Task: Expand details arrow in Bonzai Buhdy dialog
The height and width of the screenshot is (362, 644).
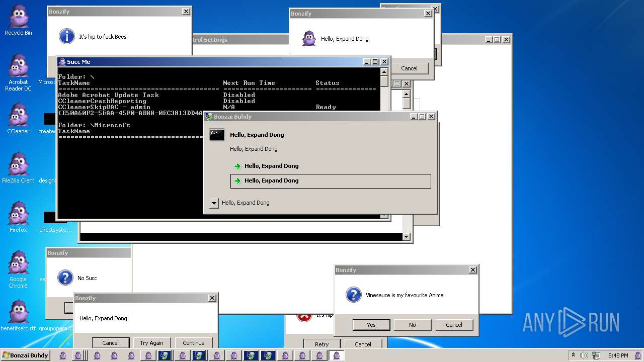Action: 214,203
